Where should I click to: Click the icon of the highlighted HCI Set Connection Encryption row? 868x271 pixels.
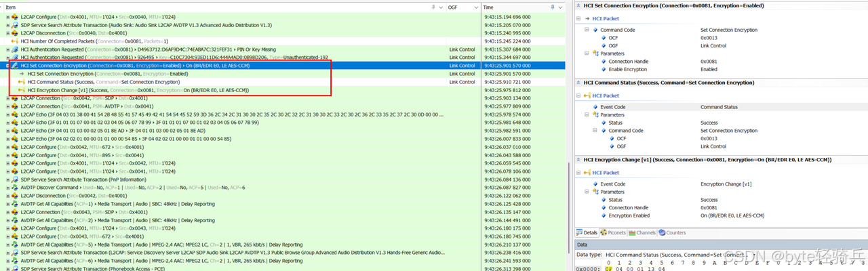(x=16, y=66)
